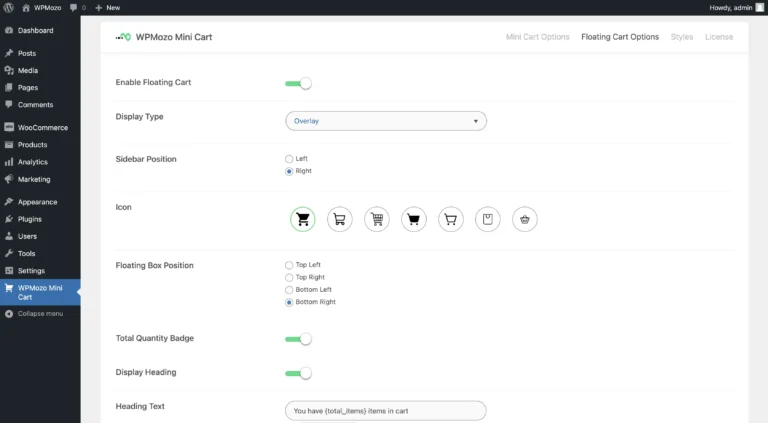
Task: Choose the fourth filled cart icon
Action: point(413,219)
